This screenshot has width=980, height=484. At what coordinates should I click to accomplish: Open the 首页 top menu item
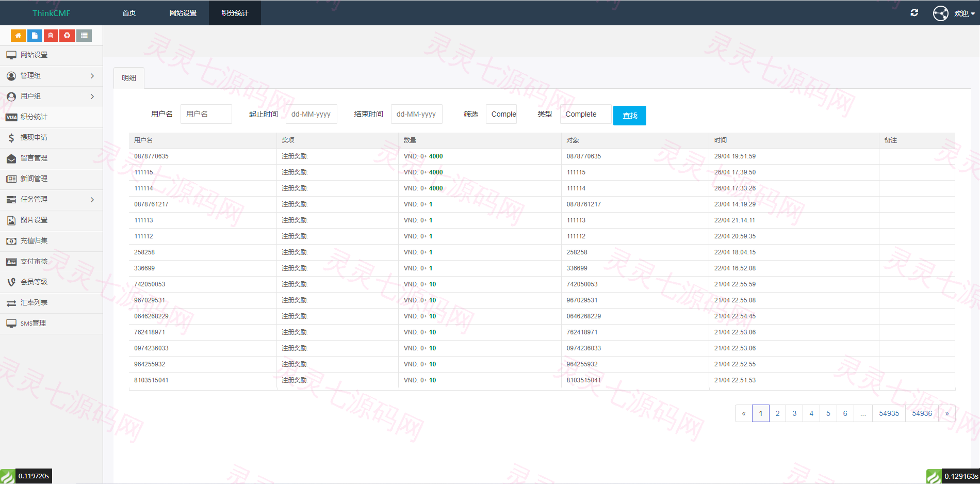pos(129,13)
